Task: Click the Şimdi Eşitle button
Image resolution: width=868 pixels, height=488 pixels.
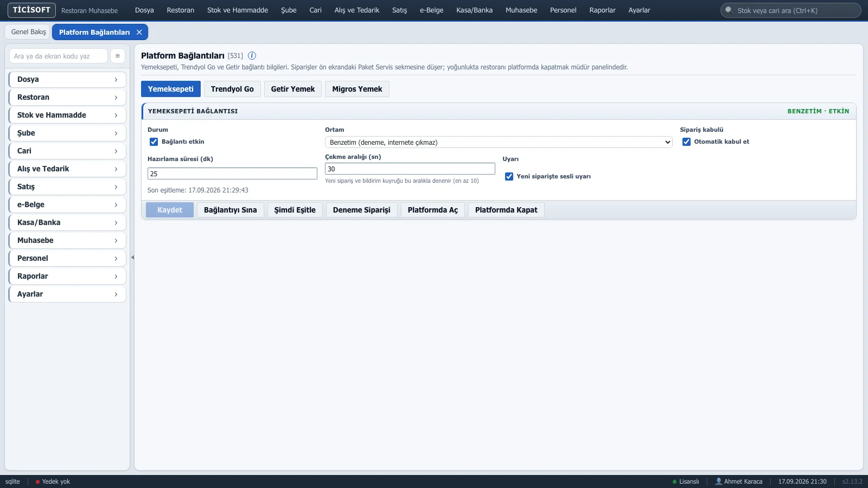Action: coord(295,210)
